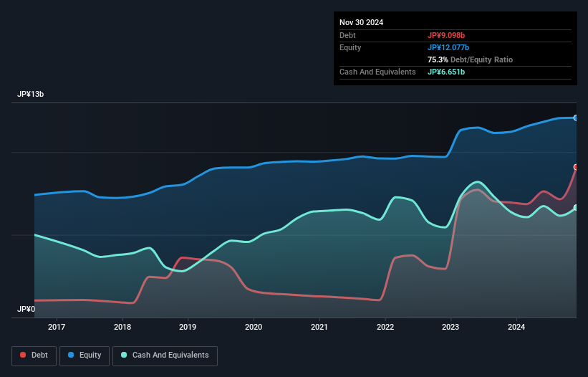Click the Nov 30 2024 tooltip date

(x=361, y=22)
